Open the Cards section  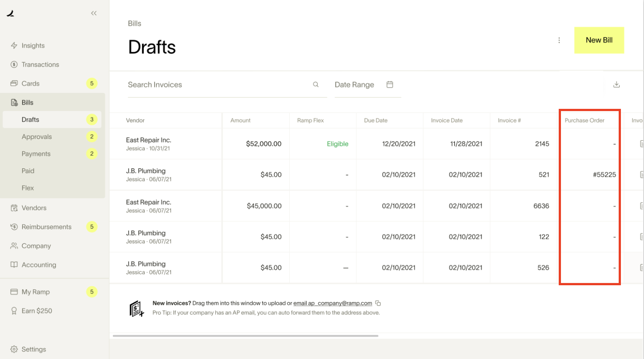tap(30, 84)
